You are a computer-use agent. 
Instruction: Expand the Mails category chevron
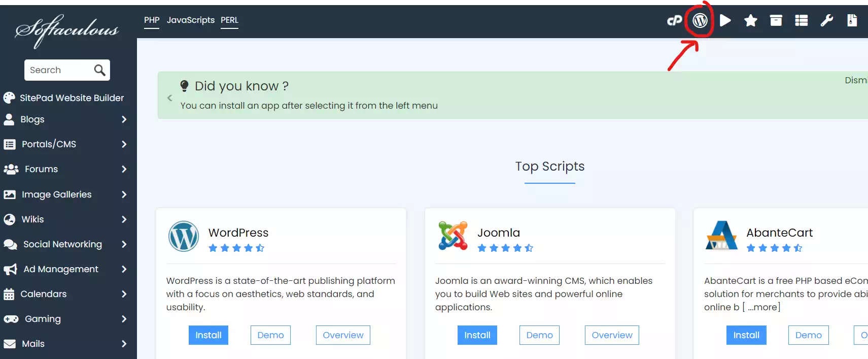tap(124, 344)
